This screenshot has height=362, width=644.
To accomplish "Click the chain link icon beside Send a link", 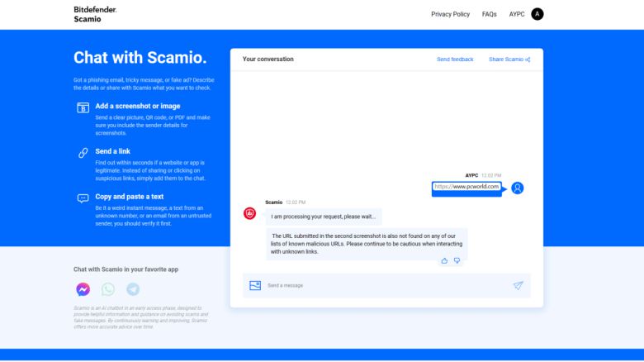I will click(83, 153).
